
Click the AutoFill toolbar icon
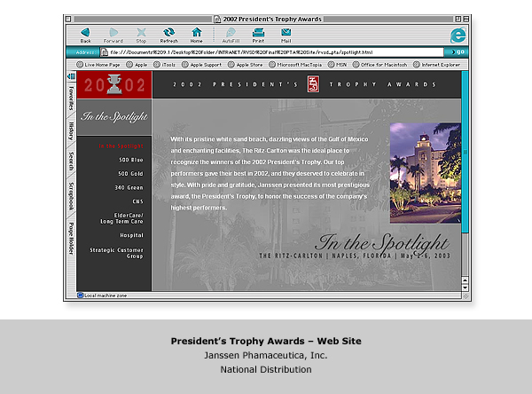231,35
